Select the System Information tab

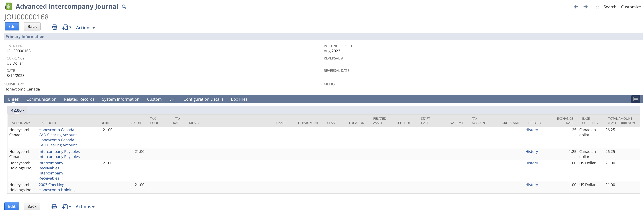(121, 99)
